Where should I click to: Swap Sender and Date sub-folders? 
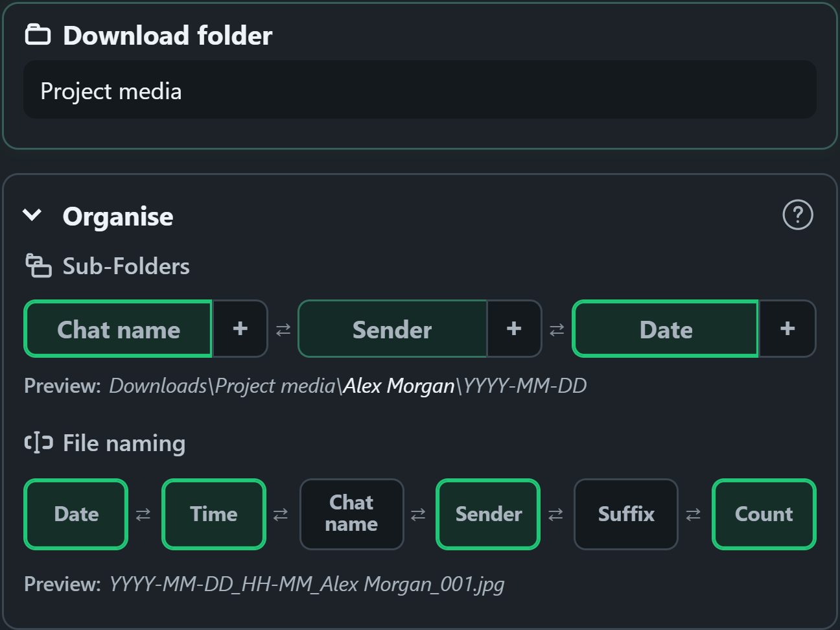click(x=557, y=330)
